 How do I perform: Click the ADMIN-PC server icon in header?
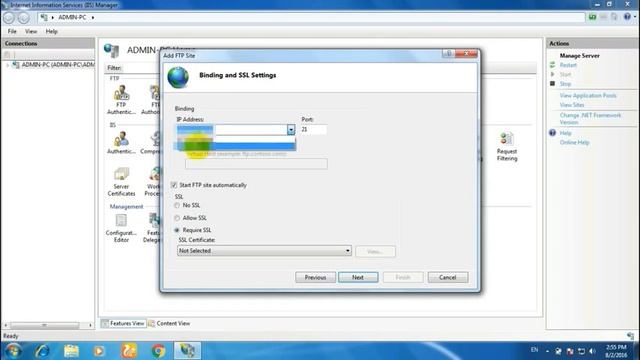pyautogui.click(x=111, y=51)
